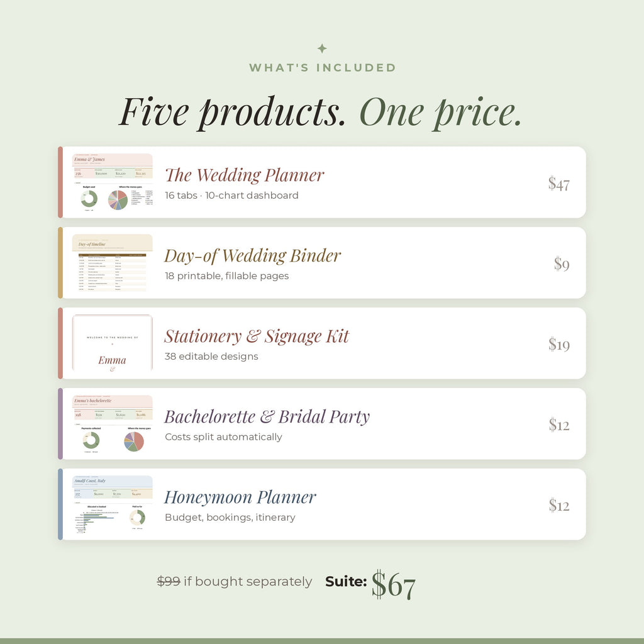Click the Stationery welcome sign thumbnail
This screenshot has height=644, width=644.
[x=113, y=343]
